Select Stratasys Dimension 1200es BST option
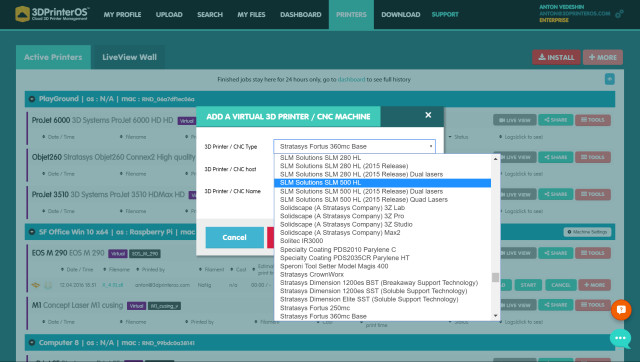This screenshot has height=362, width=640. click(x=382, y=283)
